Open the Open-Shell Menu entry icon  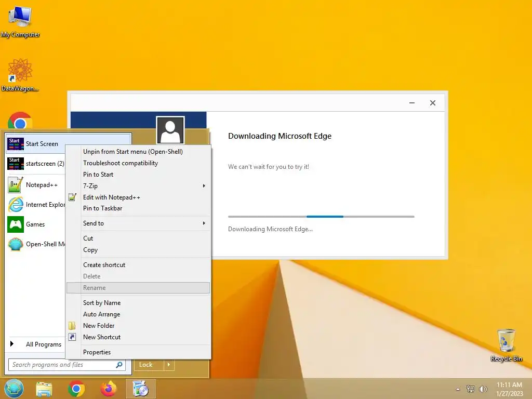(15, 244)
